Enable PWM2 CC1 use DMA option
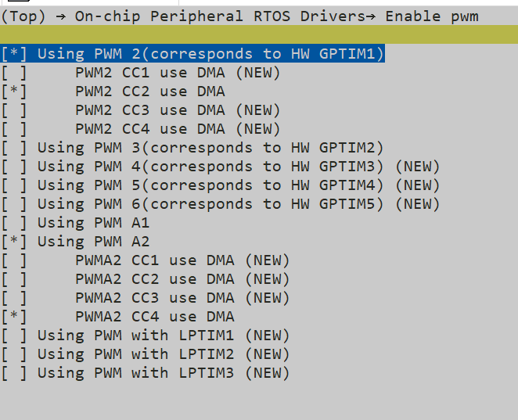The width and height of the screenshot is (518, 420). 15,73
